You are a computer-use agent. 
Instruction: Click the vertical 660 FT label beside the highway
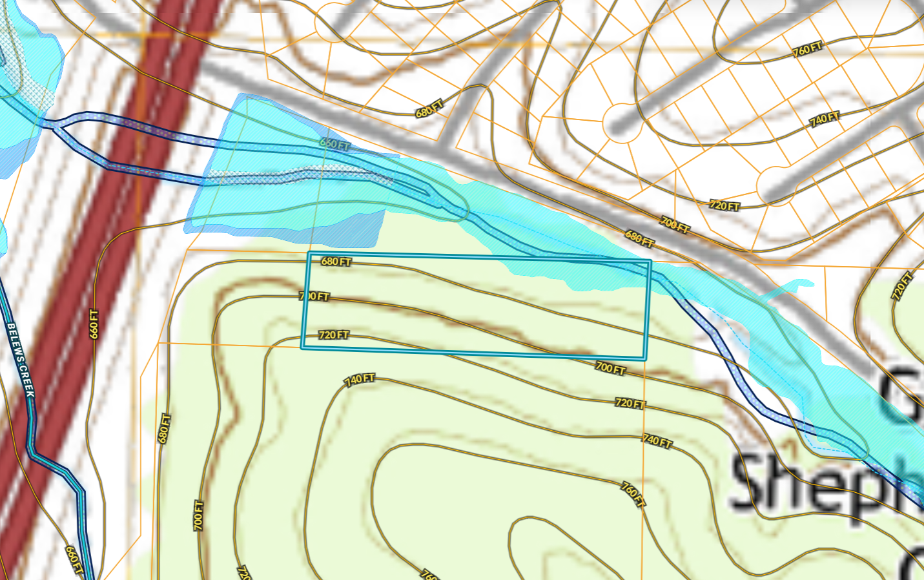94,324
